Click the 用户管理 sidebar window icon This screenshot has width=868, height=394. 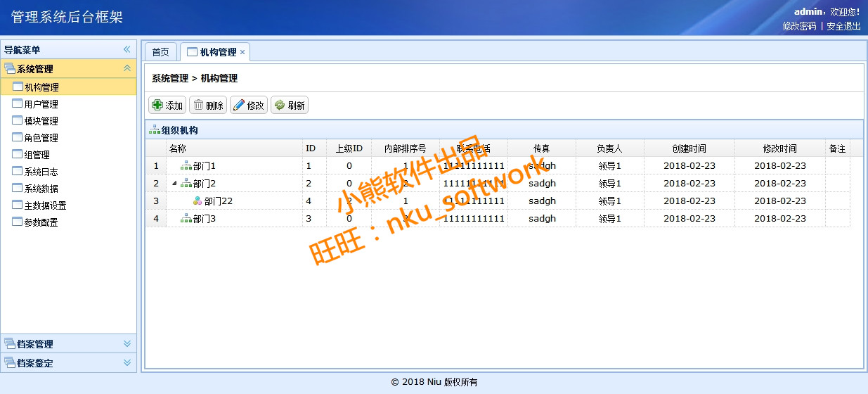point(18,104)
